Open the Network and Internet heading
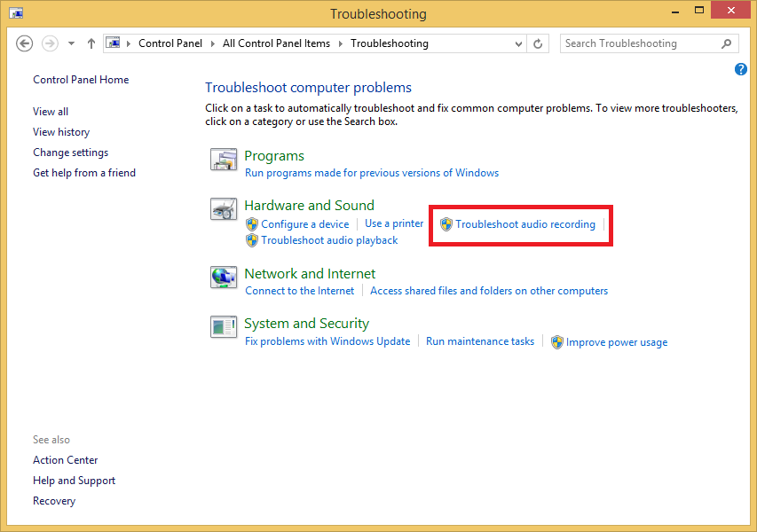 [x=310, y=274]
